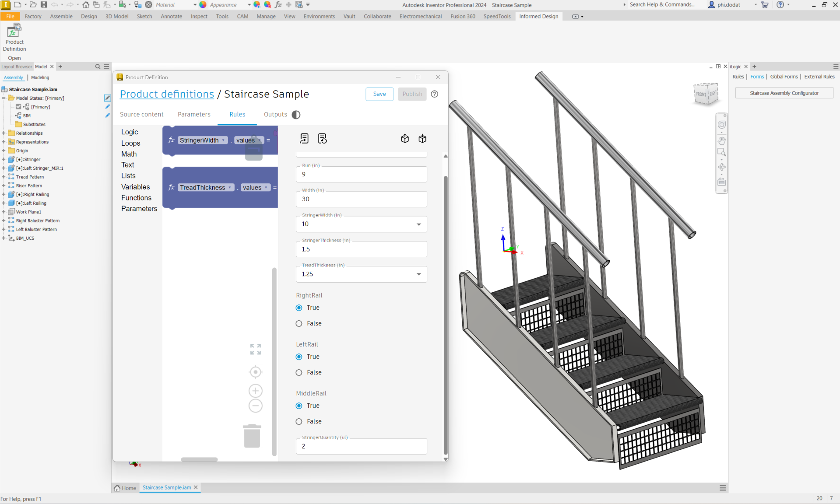The height and width of the screenshot is (504, 840).
Task: Open a file via quick access folder icon
Action: tap(33, 5)
